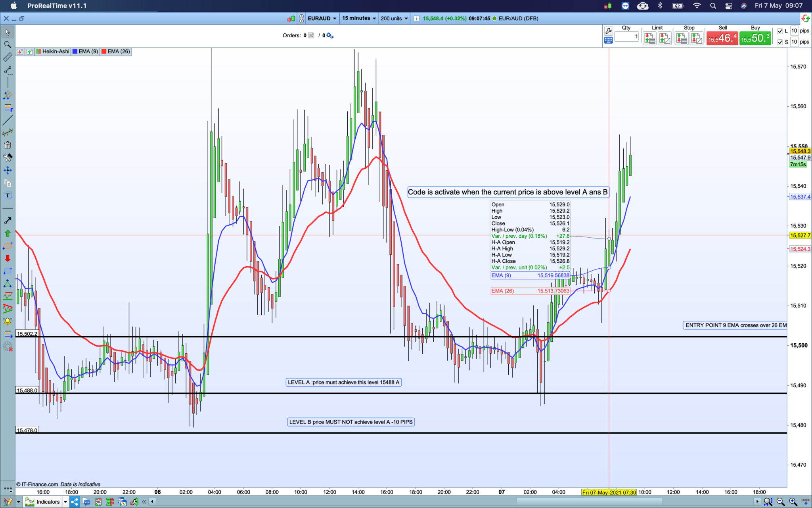Toggle the L pips checkbox
This screenshot has width=812, height=508.
[x=780, y=31]
